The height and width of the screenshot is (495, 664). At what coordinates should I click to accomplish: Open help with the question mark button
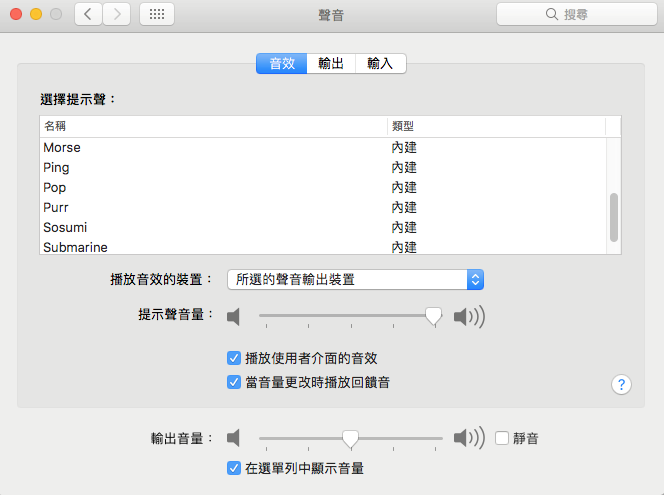pos(621,384)
